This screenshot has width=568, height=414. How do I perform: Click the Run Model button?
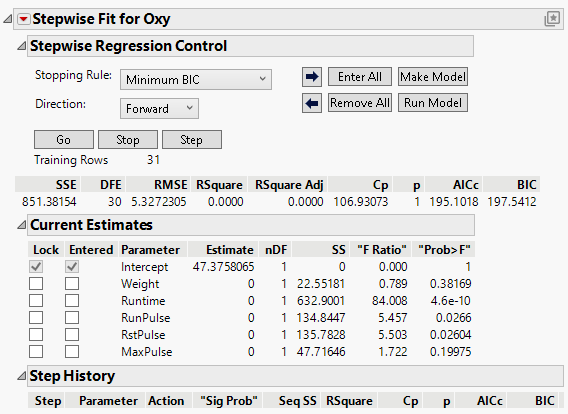pyautogui.click(x=433, y=103)
